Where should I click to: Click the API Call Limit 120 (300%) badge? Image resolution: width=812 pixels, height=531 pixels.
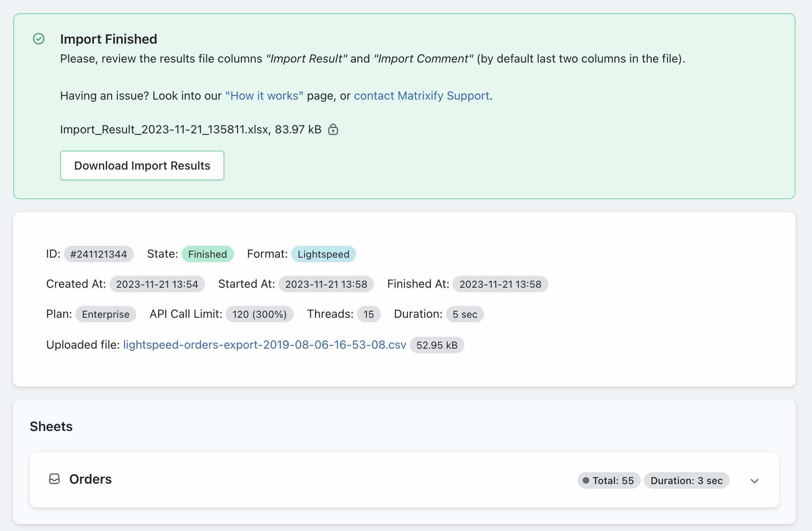(259, 314)
